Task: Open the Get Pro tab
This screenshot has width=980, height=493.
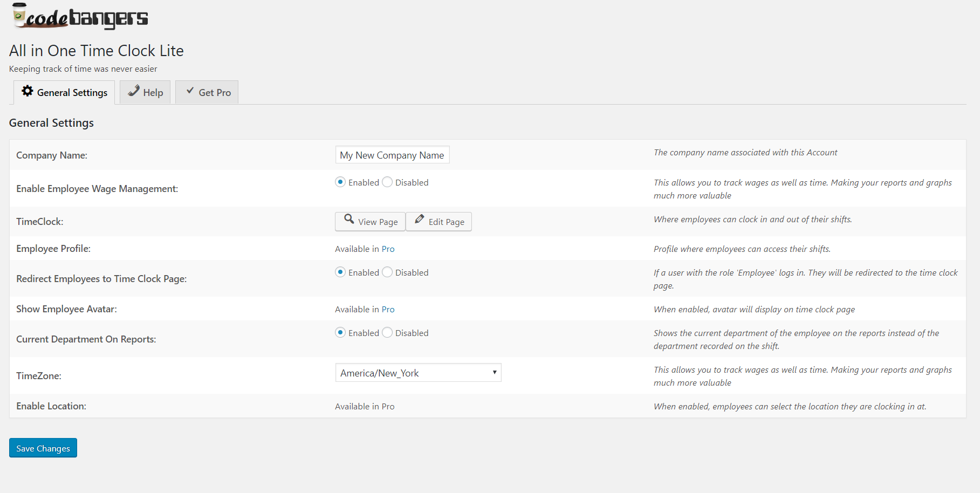Action: pos(207,92)
